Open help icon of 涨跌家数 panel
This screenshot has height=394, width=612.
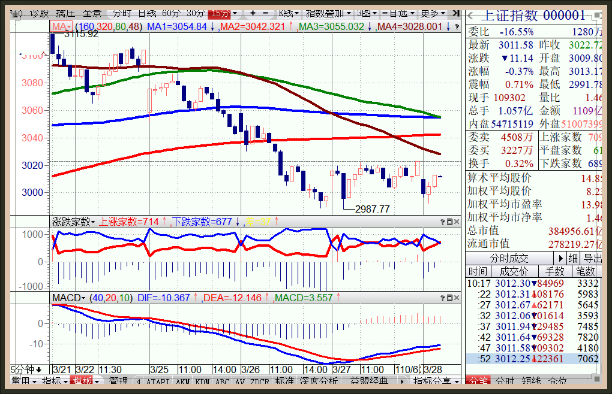click(443, 222)
